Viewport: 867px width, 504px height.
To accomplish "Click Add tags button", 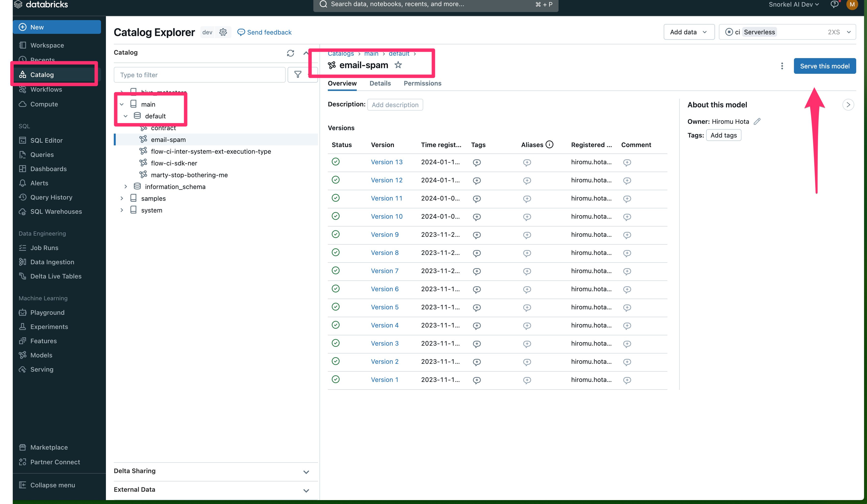I will tap(724, 135).
